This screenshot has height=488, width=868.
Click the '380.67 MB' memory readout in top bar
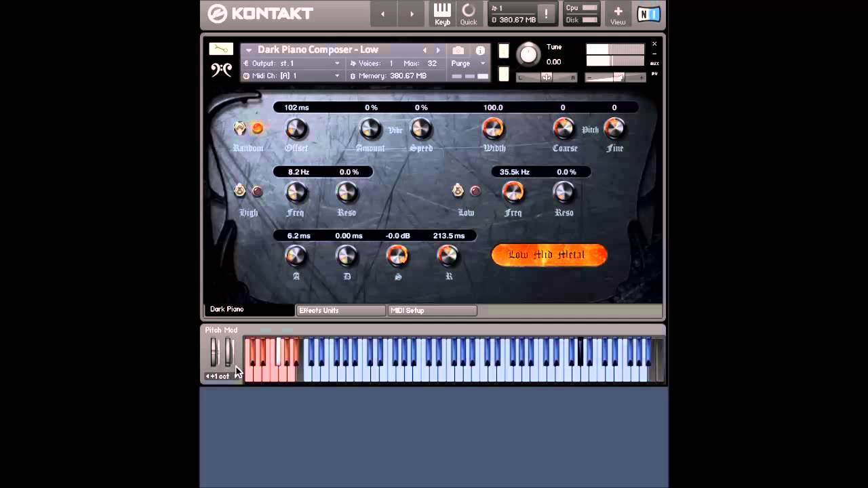[518, 20]
